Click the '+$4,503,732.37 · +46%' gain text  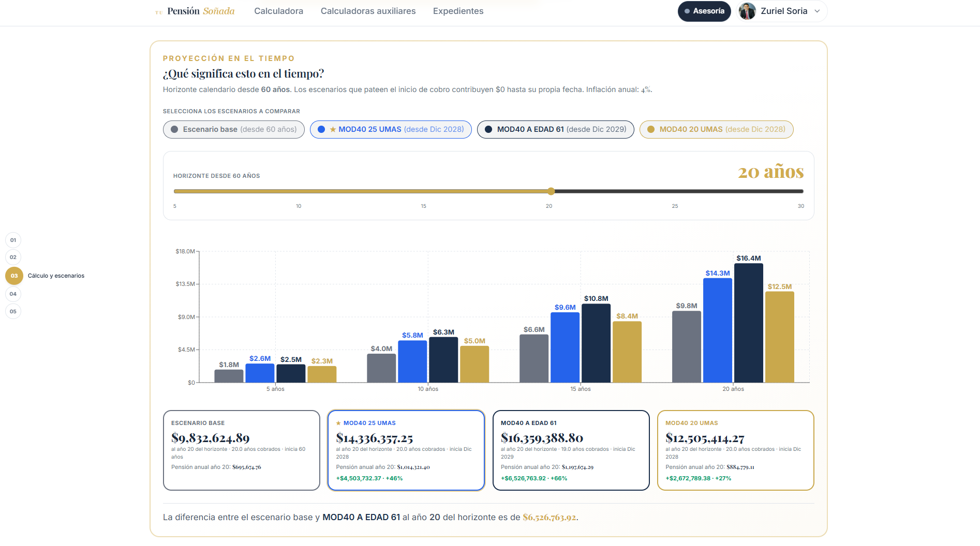[x=369, y=478]
